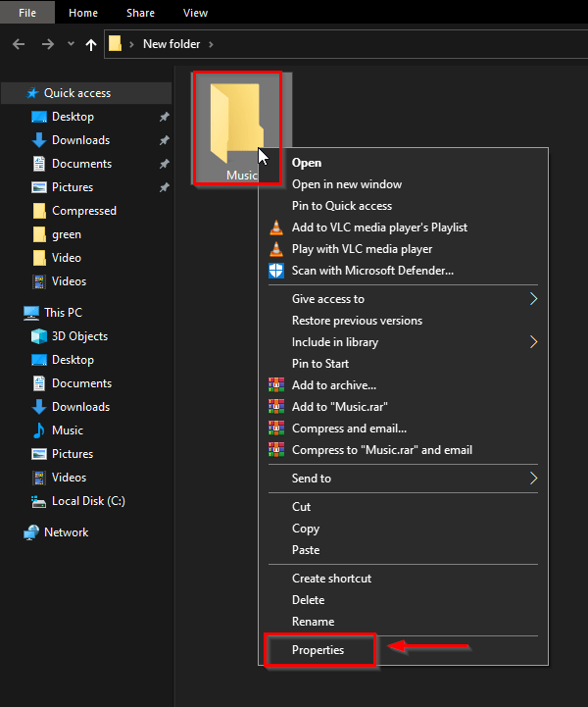The width and height of the screenshot is (588, 707).
Task: Click the Microsoft Defender shield icon
Action: pyautogui.click(x=276, y=271)
